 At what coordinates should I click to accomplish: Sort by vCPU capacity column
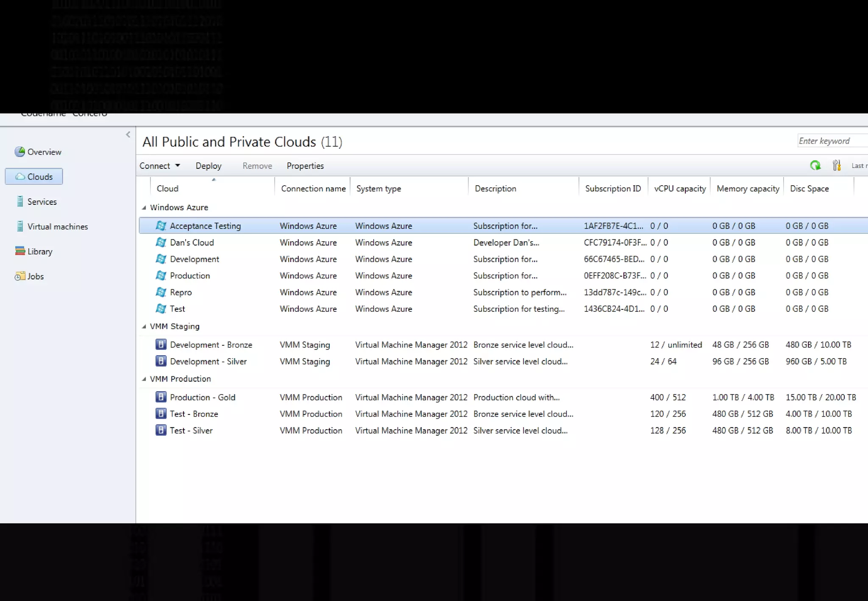point(679,189)
